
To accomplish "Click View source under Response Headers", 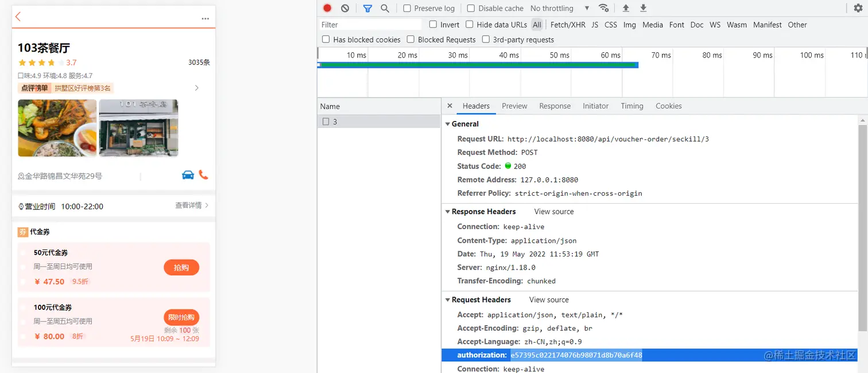I will pos(554,212).
